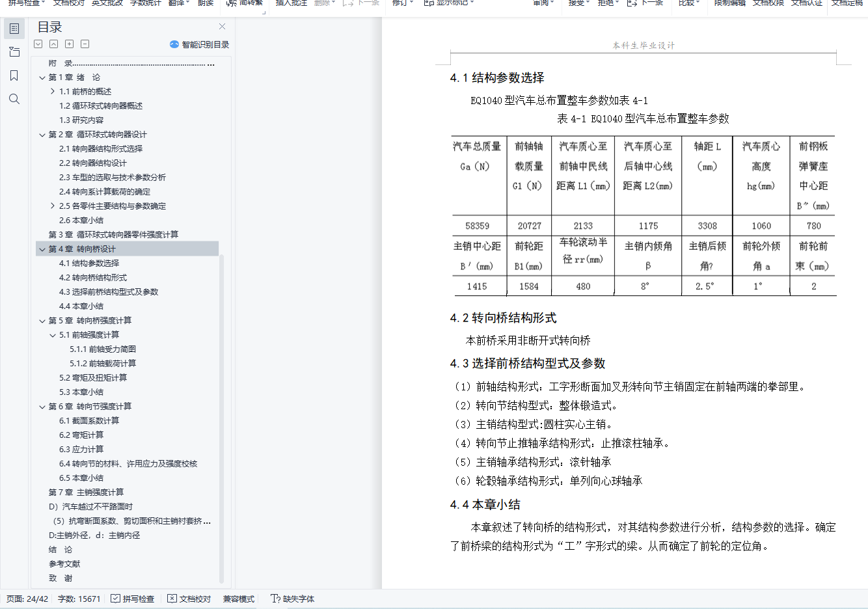Open the bookmark sidebar icon

pos(14,75)
